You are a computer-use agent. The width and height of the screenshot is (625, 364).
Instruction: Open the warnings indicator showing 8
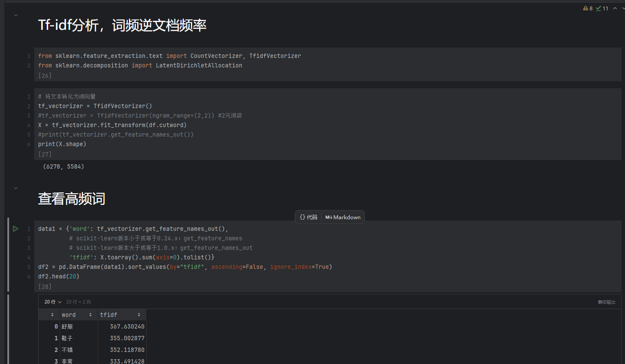(x=588, y=8)
